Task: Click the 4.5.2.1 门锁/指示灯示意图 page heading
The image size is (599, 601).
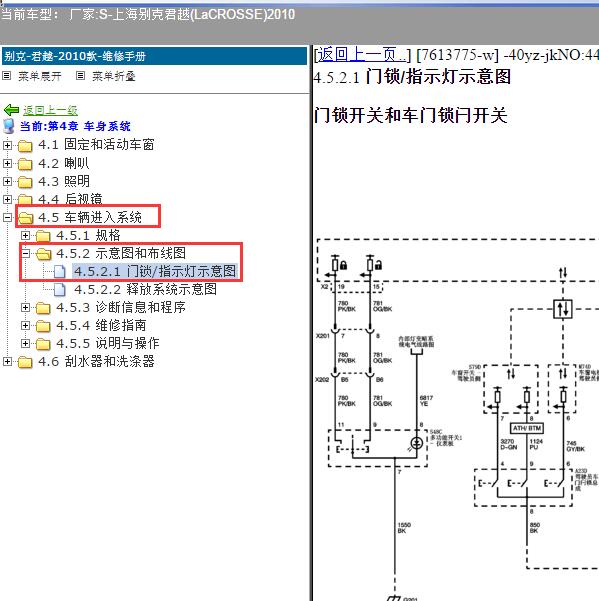Action: [x=412, y=77]
